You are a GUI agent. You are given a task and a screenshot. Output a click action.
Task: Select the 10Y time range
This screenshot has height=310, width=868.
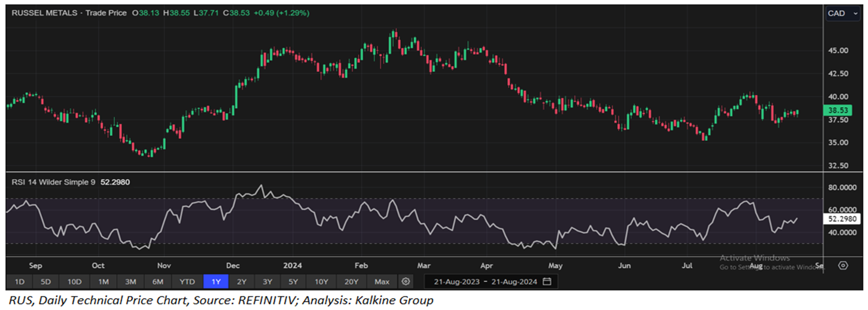pyautogui.click(x=321, y=281)
